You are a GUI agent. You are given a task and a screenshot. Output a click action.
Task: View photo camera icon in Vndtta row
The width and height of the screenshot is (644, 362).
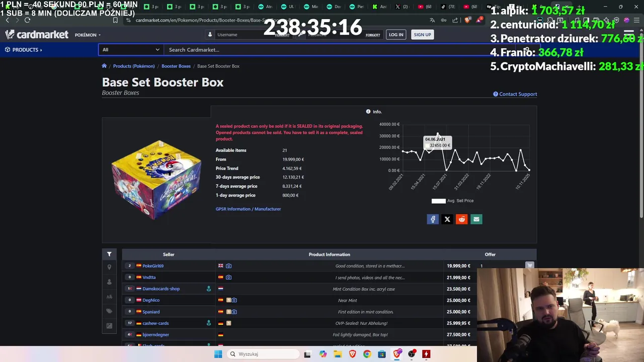click(228, 278)
